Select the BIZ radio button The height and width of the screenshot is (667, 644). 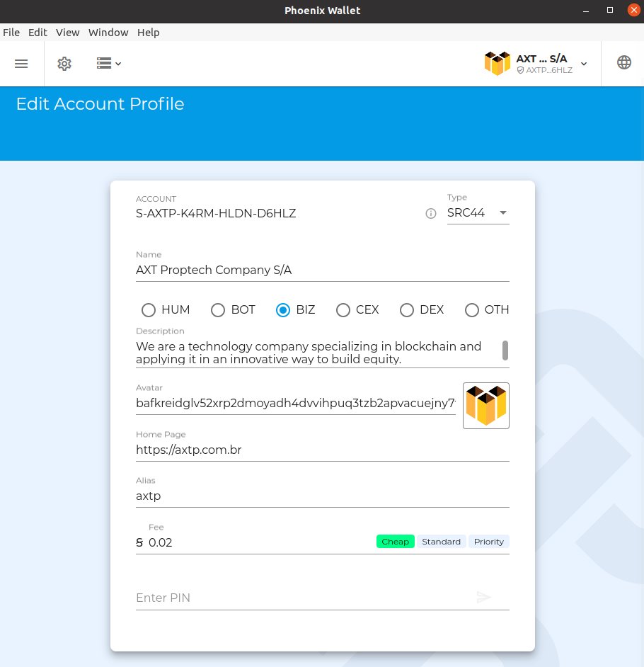282,310
